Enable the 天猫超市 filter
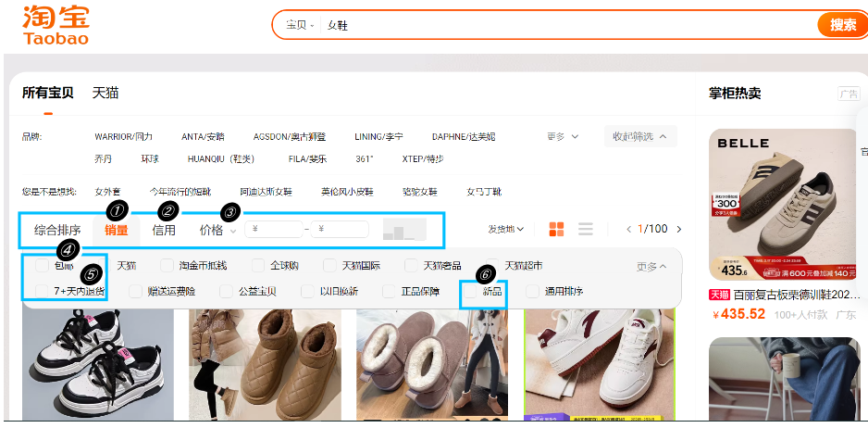 (492, 266)
